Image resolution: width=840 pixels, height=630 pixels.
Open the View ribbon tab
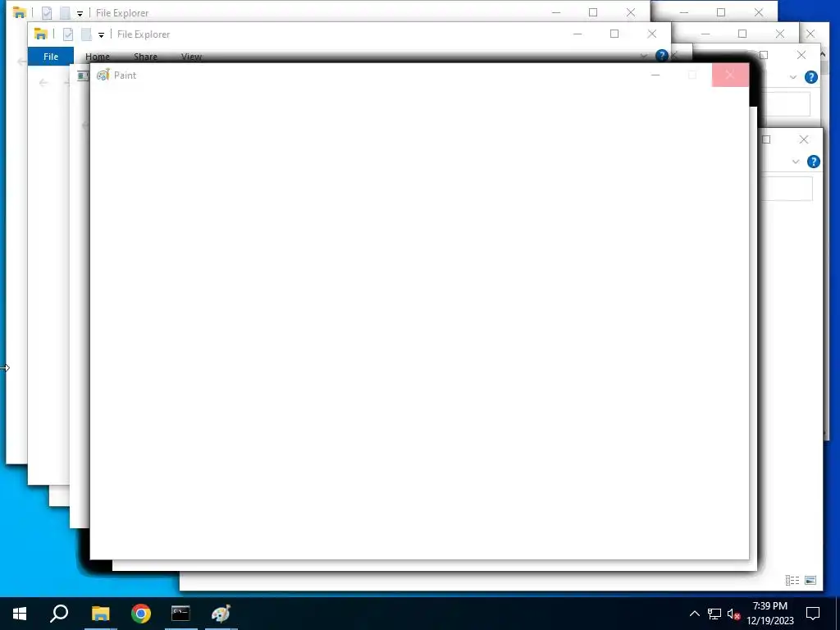click(x=191, y=57)
